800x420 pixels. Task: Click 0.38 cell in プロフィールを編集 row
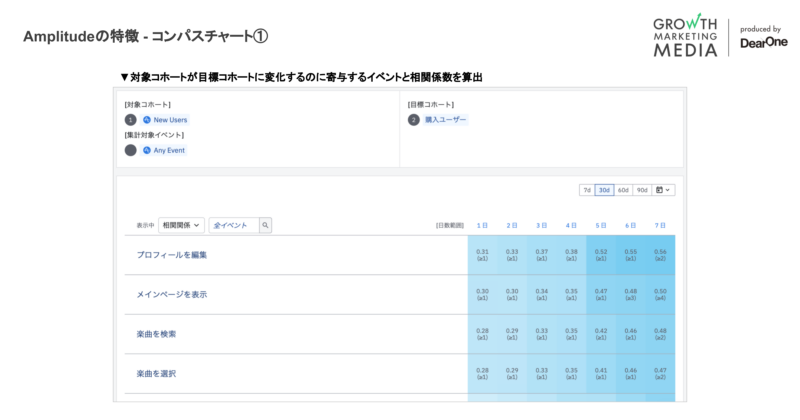pyautogui.click(x=571, y=255)
